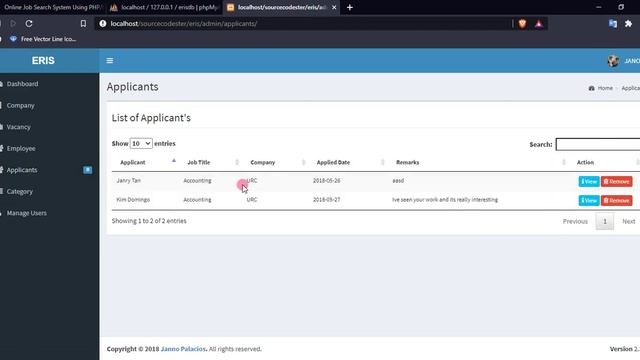Click the Janry Tan applicant name
640x360 pixels.
click(x=129, y=180)
